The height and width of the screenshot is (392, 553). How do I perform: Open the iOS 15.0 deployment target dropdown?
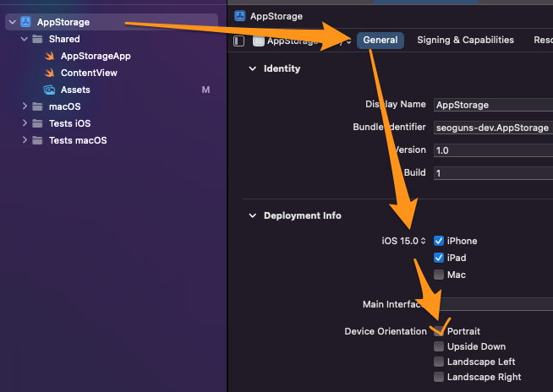click(x=404, y=241)
